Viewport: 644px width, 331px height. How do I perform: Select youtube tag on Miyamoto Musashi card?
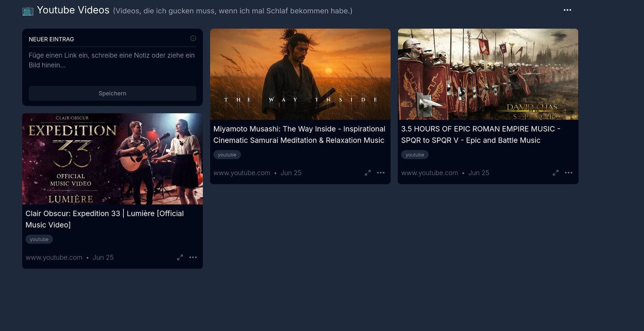(x=227, y=155)
